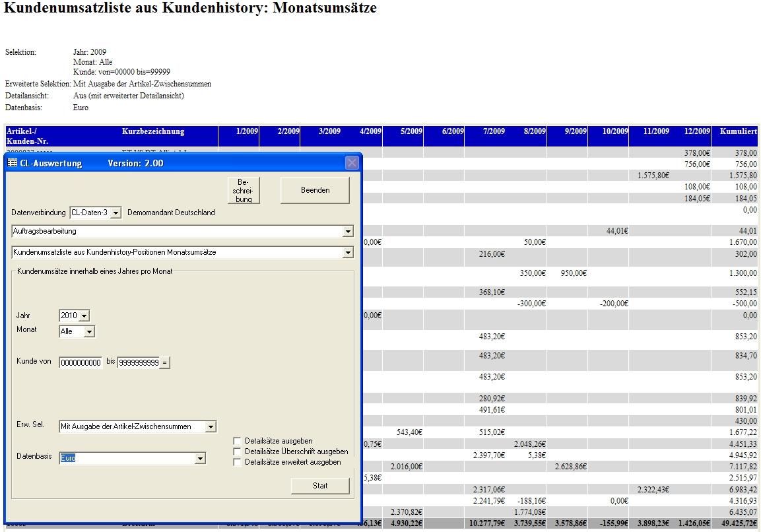Viewport: 761px width, 532px height.
Task: Open the Kundenumsatzliste report selection dropdown
Action: click(x=347, y=252)
